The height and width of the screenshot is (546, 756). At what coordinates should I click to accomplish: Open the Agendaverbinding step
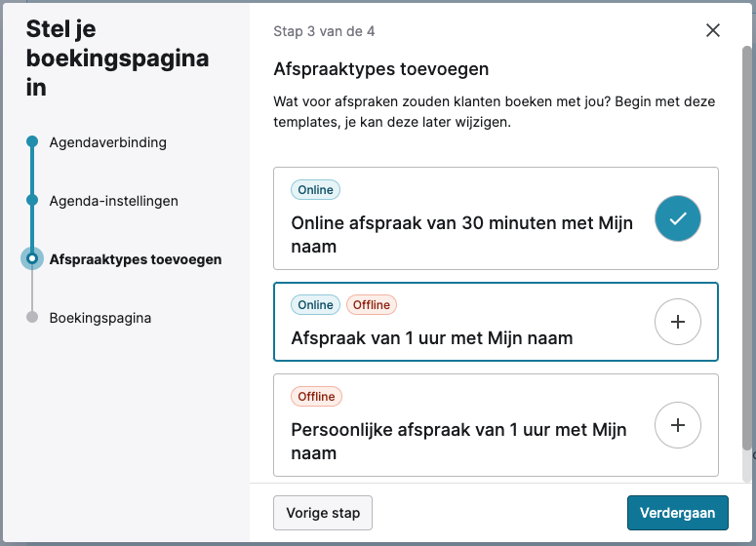107,142
